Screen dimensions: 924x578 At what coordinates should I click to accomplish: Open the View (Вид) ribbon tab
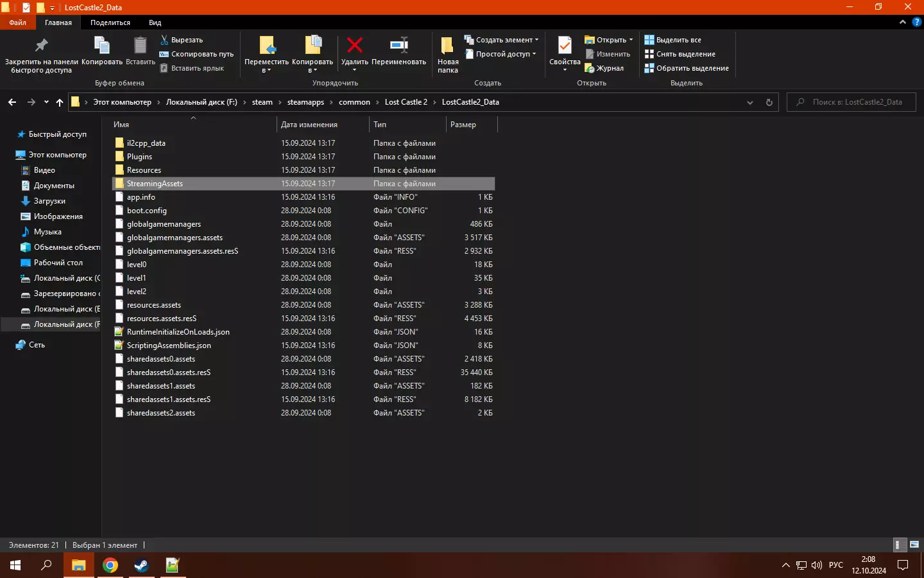tap(155, 22)
